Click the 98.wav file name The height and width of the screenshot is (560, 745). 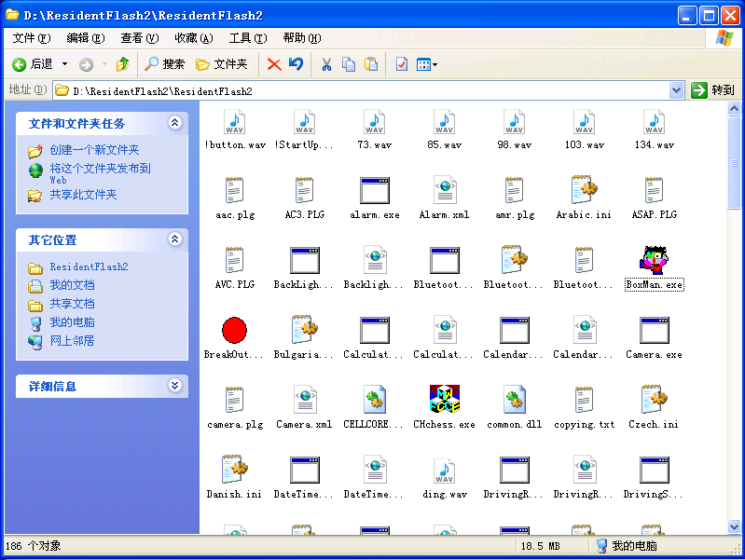coord(515,144)
